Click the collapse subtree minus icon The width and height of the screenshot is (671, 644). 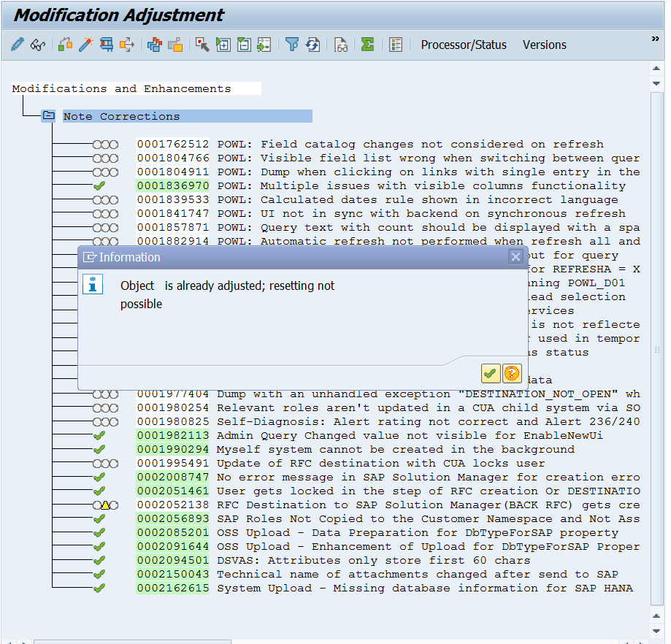244,45
